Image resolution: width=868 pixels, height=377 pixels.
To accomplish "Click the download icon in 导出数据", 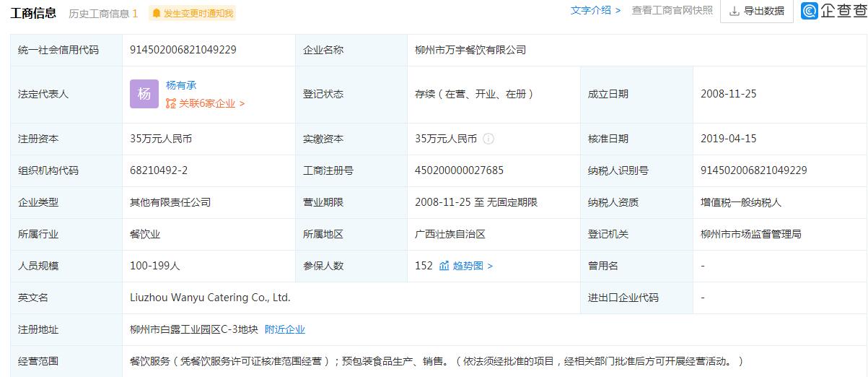I will pos(735,11).
